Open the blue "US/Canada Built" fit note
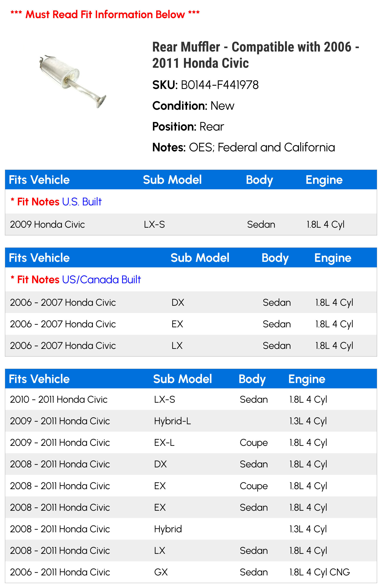Image resolution: width=382 pixels, height=588 pixels. coord(101,280)
